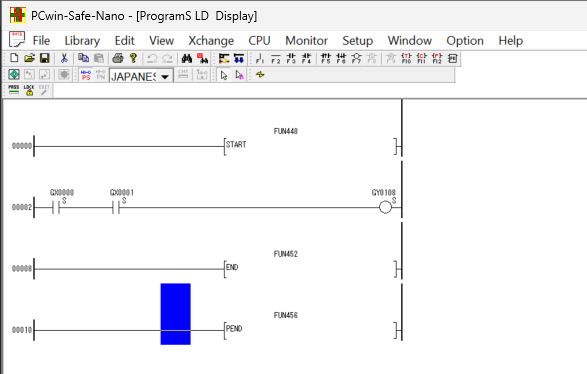Insert normally-open contact F3 icon
Screen dimensions: 587x374
tap(291, 58)
